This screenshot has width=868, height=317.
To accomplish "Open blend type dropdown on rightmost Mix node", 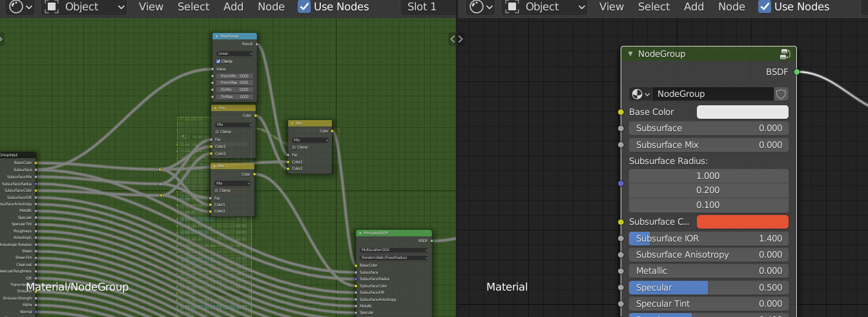I will tap(311, 139).
